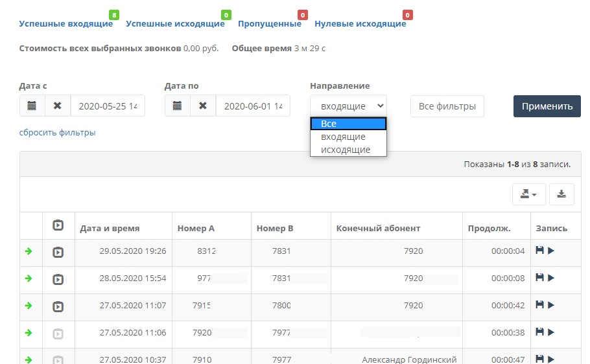Click Номер В value 7800

coord(281,305)
